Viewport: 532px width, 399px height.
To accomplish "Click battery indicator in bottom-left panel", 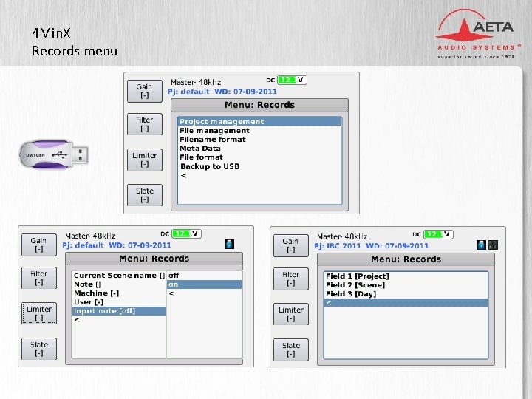I will (186, 233).
